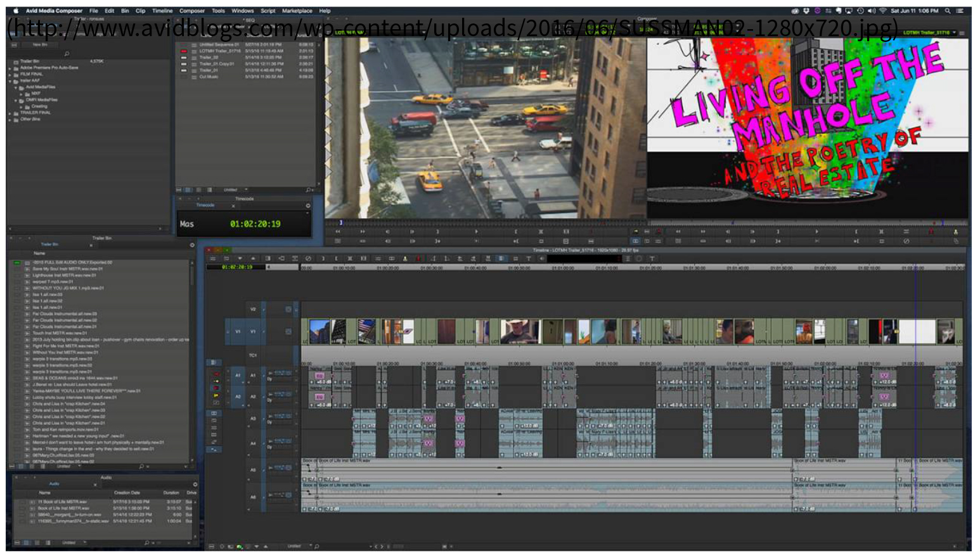Click the position bar under the record monitor
Viewport: 980px width, 557px height.
[808, 223]
